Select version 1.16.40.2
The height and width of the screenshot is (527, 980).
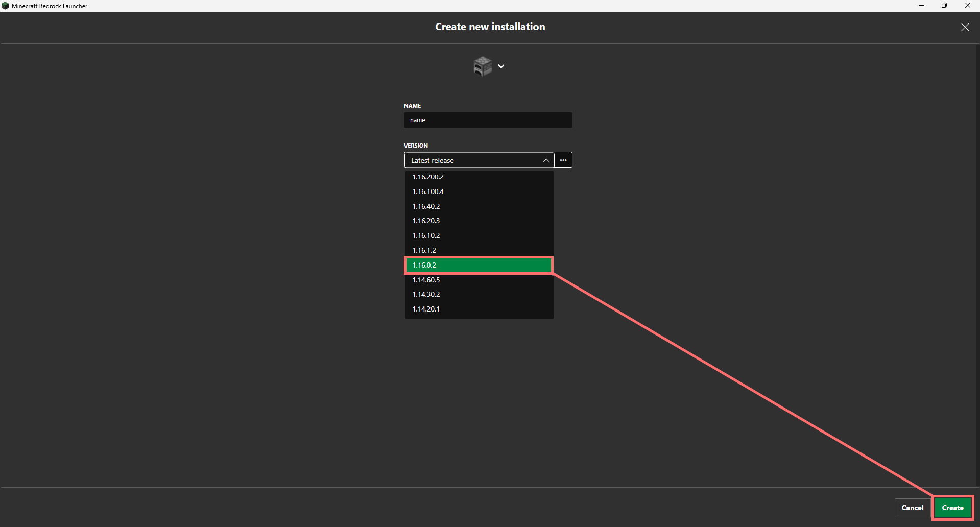[x=479, y=206]
